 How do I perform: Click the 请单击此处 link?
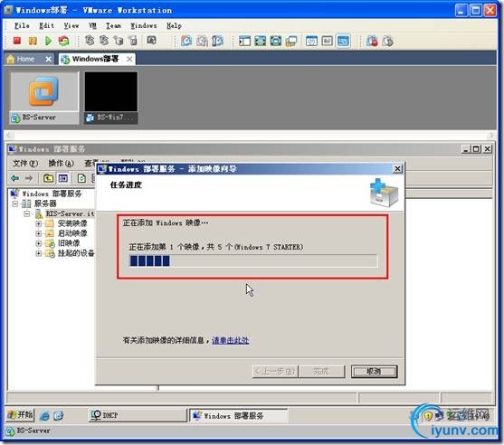pos(231,340)
